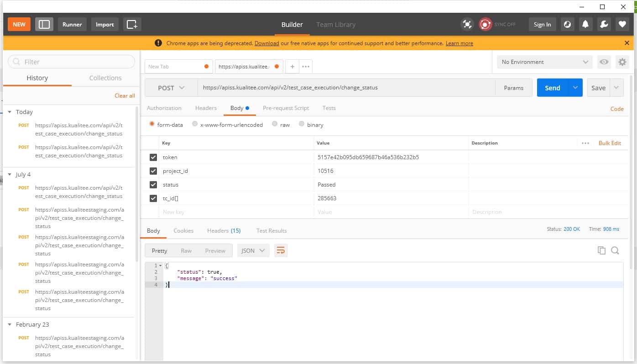
Task: Open the Send button dropdown arrow
Action: [575, 88]
